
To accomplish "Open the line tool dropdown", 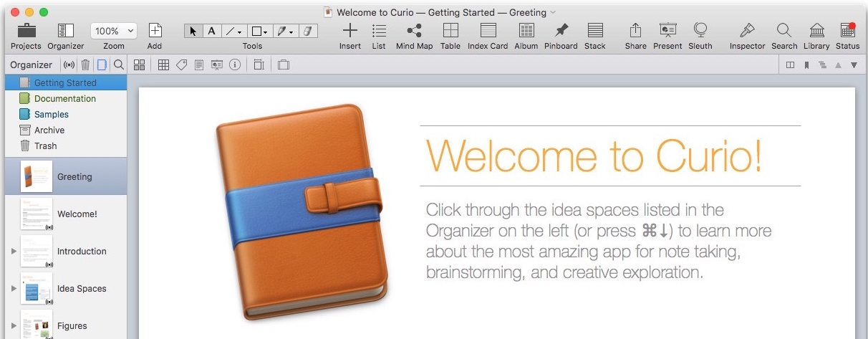I will [x=234, y=31].
